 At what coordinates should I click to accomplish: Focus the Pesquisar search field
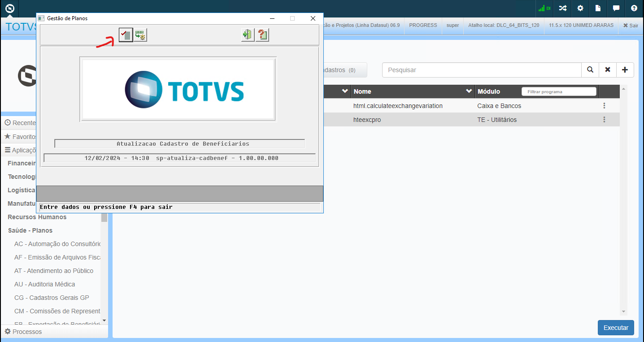[x=482, y=70]
